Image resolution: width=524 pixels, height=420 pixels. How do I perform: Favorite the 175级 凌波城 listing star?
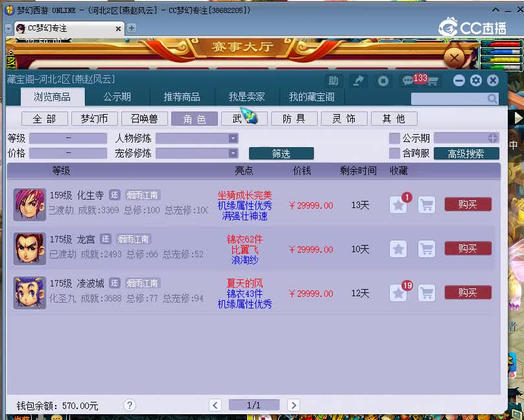pos(398,293)
